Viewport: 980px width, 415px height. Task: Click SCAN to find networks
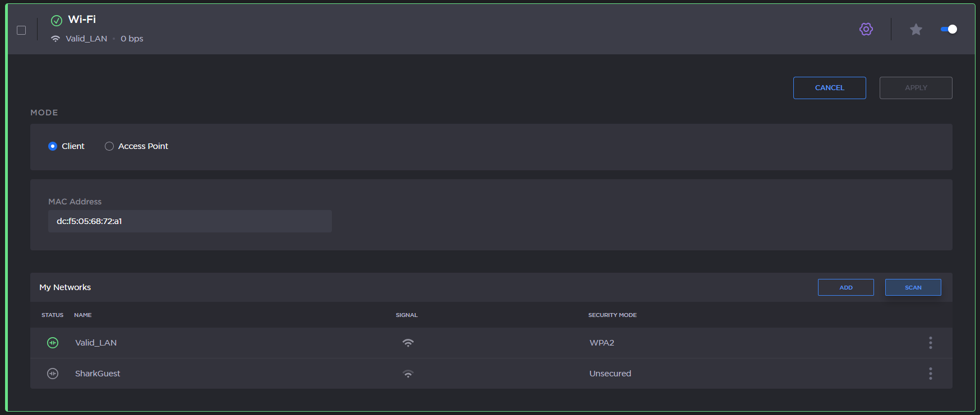click(x=913, y=287)
